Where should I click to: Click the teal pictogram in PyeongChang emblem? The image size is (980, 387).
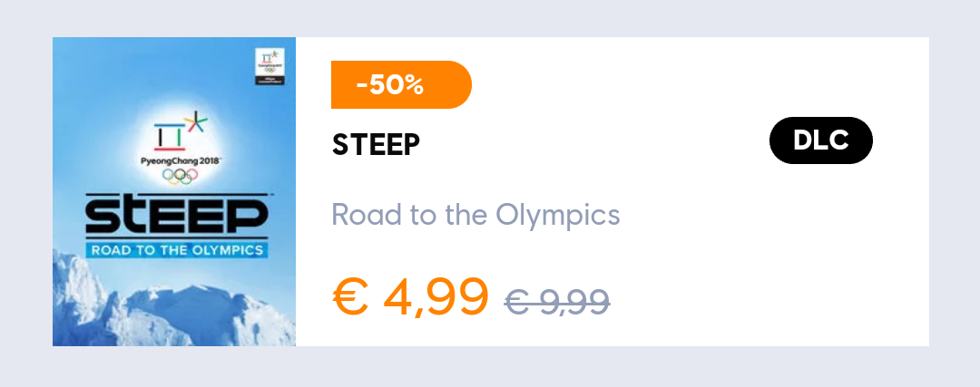click(169, 136)
